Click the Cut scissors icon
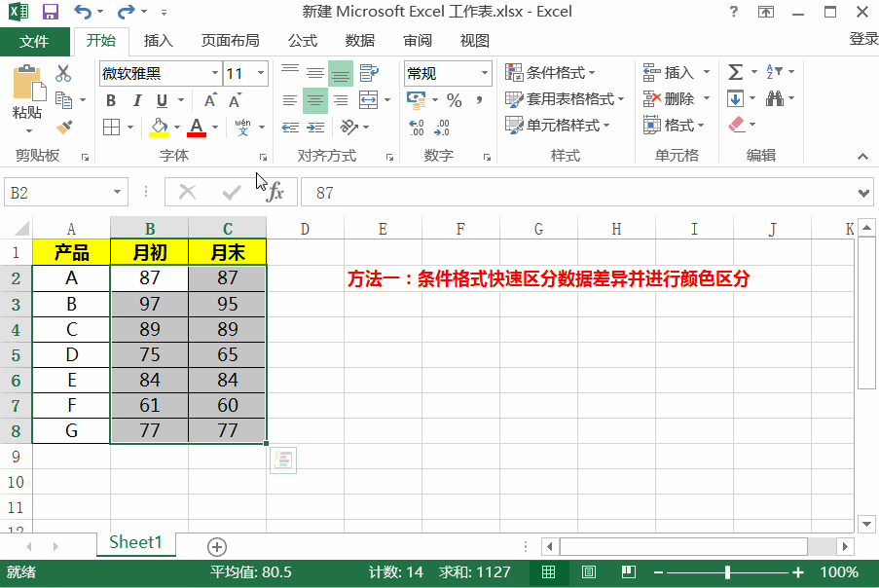This screenshot has height=588, width=879. 63,73
